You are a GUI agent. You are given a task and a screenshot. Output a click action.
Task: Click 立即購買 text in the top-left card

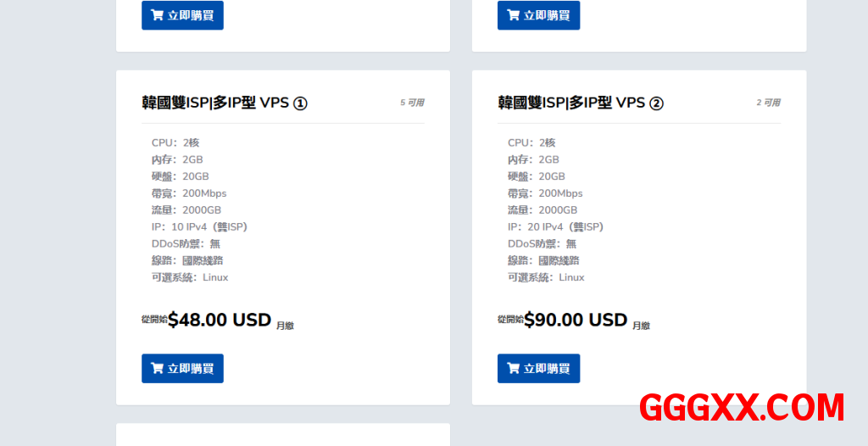tap(191, 15)
